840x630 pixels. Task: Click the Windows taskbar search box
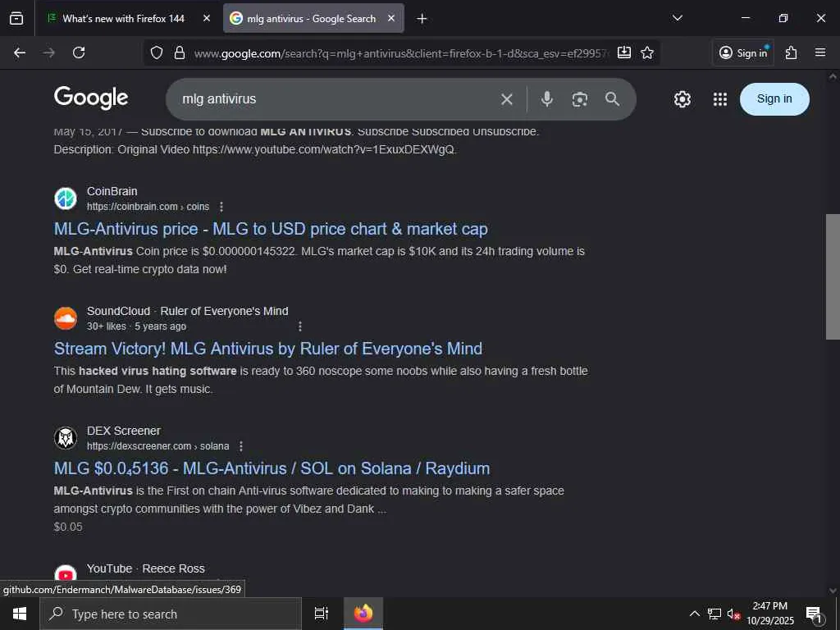coord(171,614)
